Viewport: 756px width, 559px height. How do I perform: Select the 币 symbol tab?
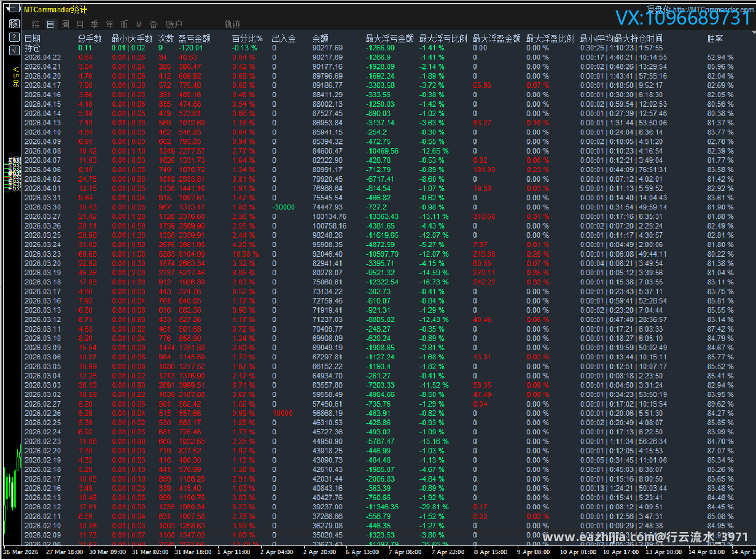coord(124,25)
